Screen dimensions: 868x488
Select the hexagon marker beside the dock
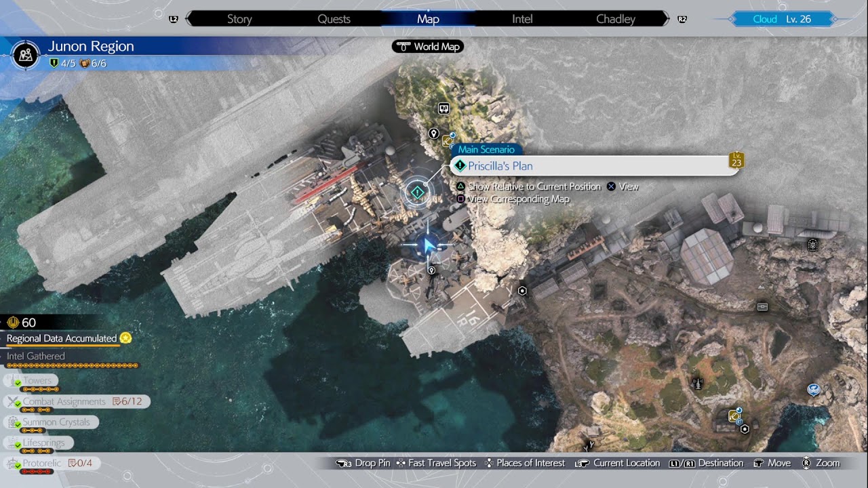tap(523, 291)
